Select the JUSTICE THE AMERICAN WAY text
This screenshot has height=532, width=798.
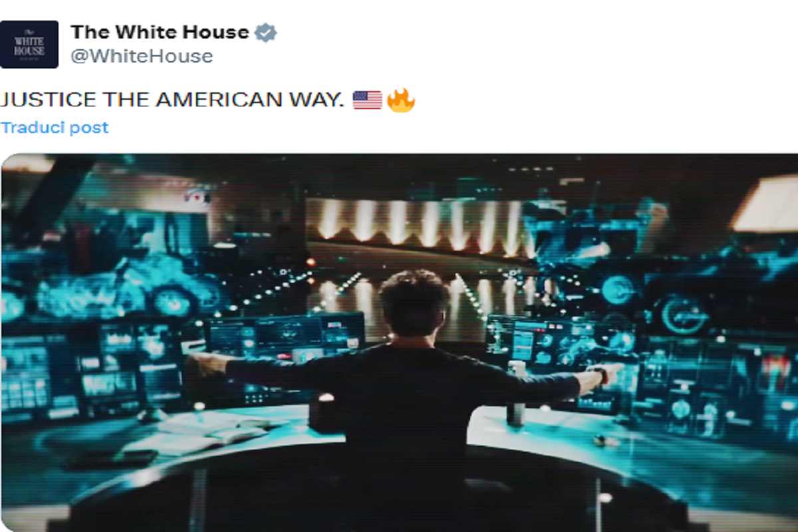point(172,100)
